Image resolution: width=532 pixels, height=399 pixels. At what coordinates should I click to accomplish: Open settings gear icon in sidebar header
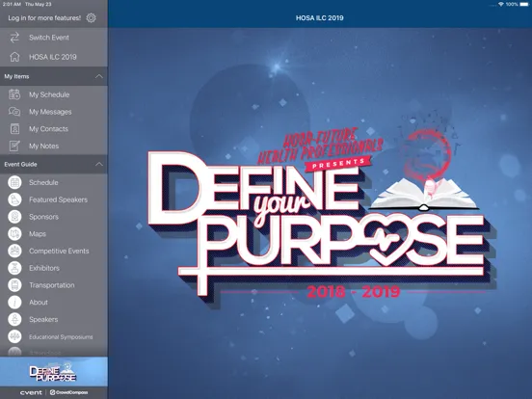pyautogui.click(x=91, y=18)
